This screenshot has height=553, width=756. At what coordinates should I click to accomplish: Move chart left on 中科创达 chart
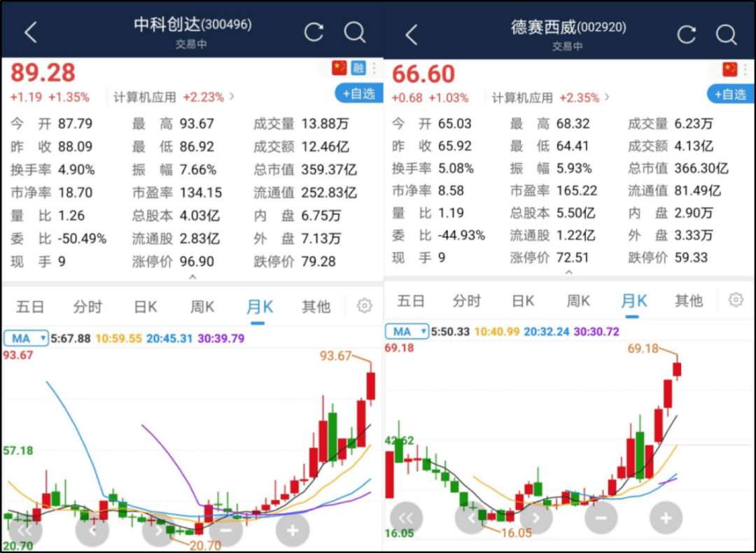92,531
